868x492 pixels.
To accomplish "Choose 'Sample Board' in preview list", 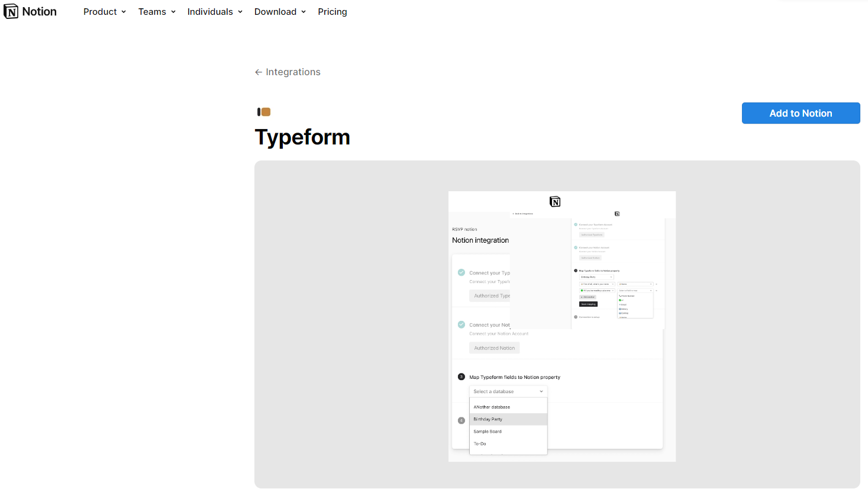I will coord(508,432).
